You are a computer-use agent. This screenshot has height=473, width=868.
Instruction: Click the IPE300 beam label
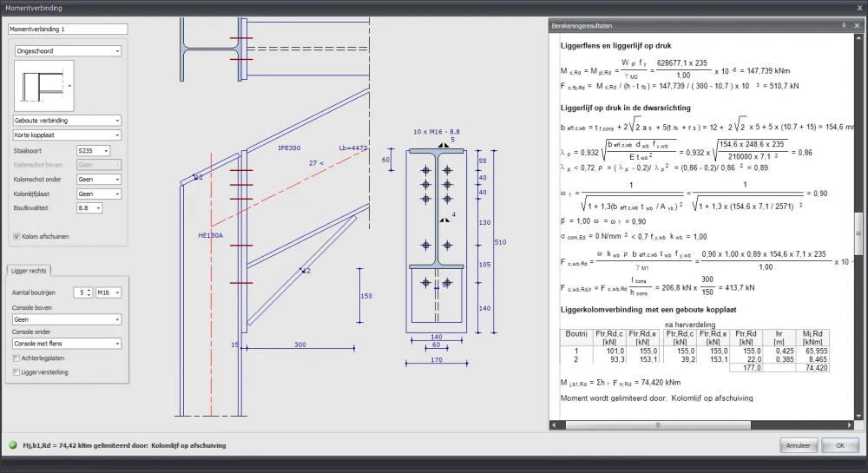pos(289,148)
